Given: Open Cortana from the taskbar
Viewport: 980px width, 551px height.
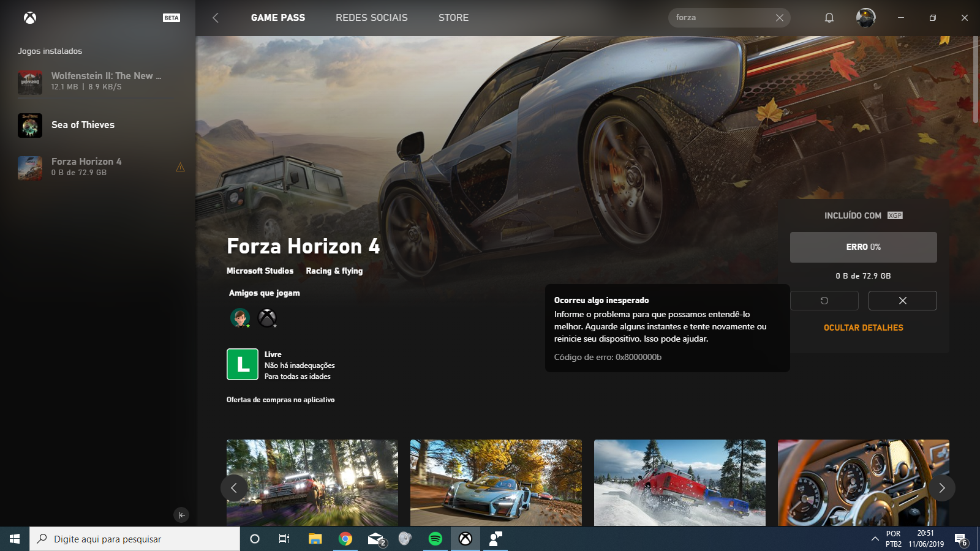Looking at the screenshot, I should coord(255,539).
